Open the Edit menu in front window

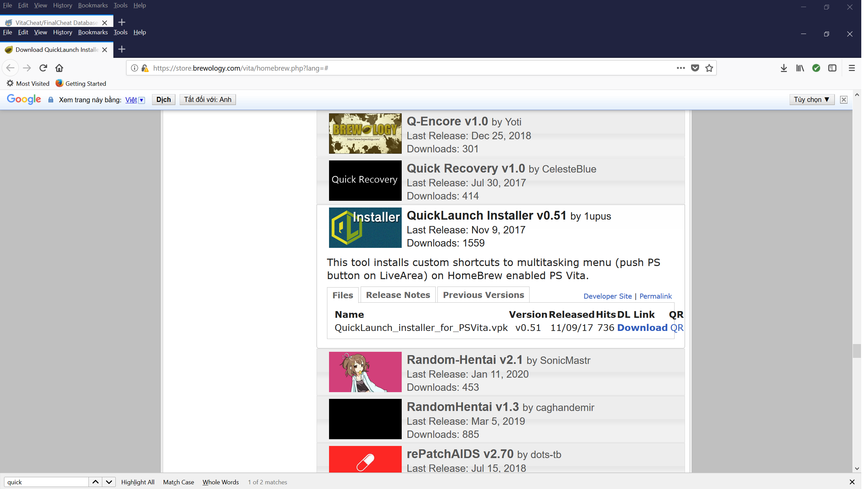[23, 32]
